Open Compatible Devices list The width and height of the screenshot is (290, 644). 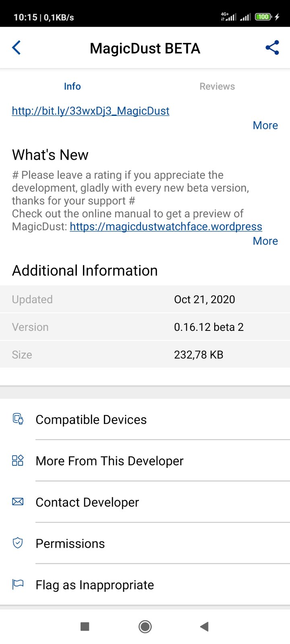tap(91, 420)
